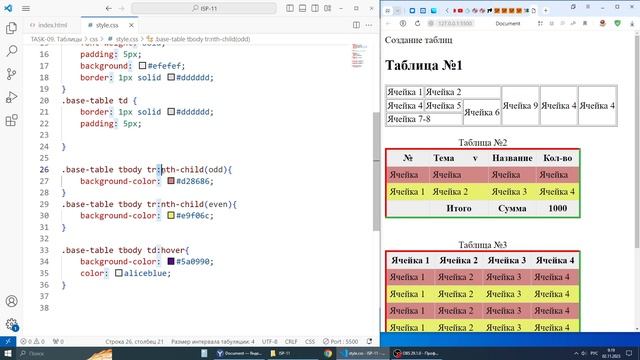Click the browser page vertical scrollbar
640x360 pixels.
[637, 141]
